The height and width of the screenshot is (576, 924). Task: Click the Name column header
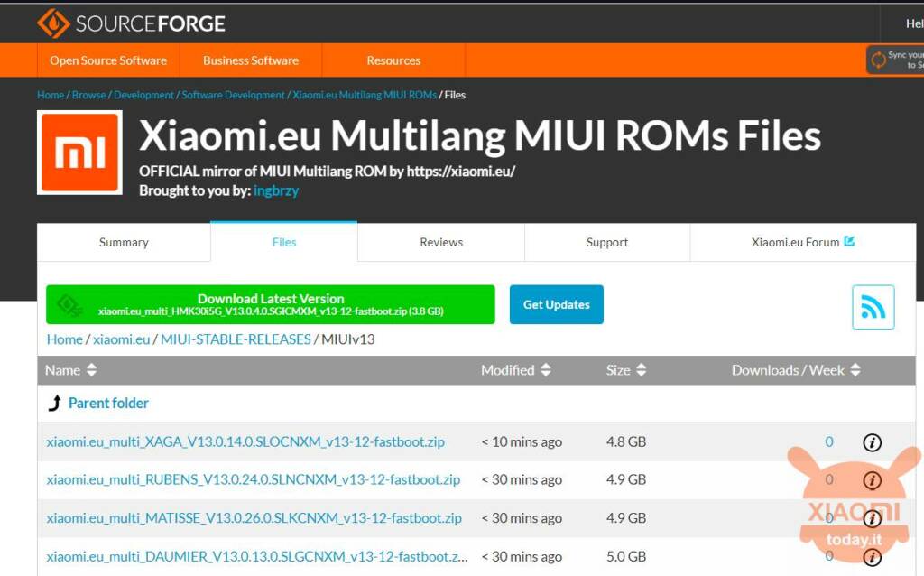tap(63, 370)
